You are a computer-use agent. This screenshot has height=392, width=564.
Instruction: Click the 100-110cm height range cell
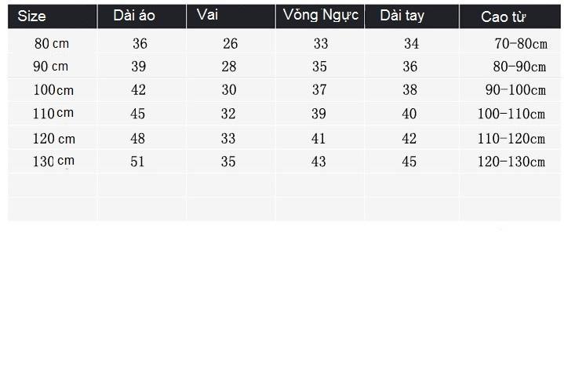coord(511,114)
